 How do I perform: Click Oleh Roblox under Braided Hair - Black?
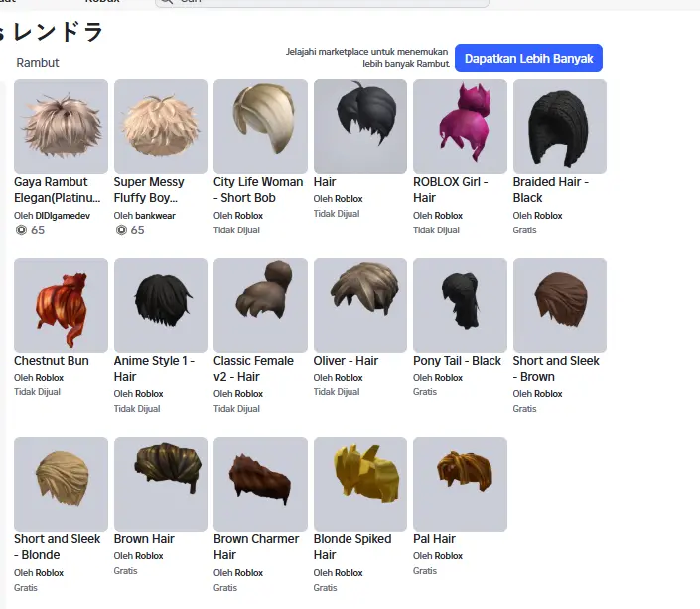click(537, 216)
